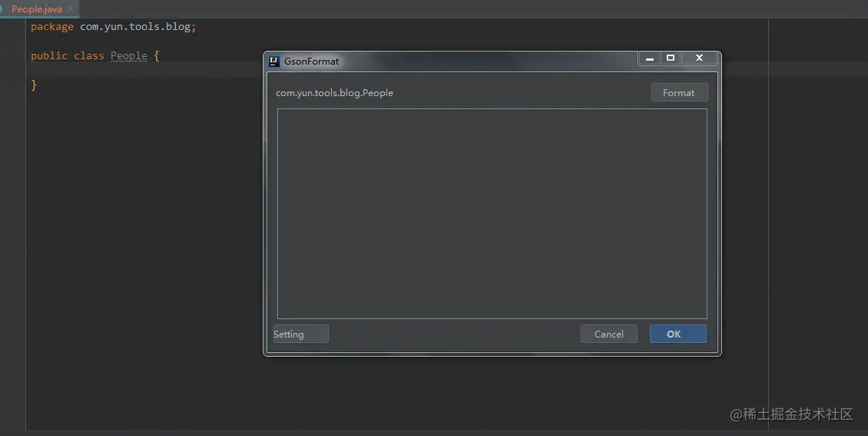
Task: Click the IntelliJ icon in GsonFormat title bar
Action: 274,62
